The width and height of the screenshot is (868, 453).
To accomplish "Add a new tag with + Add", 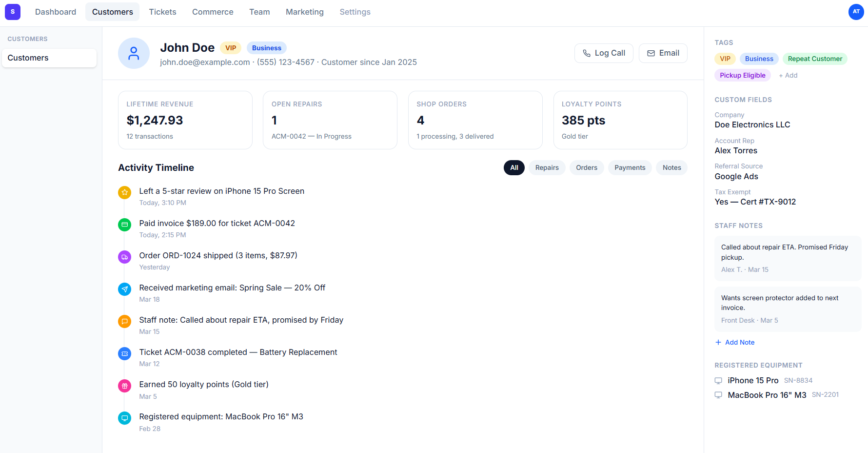I will [788, 75].
